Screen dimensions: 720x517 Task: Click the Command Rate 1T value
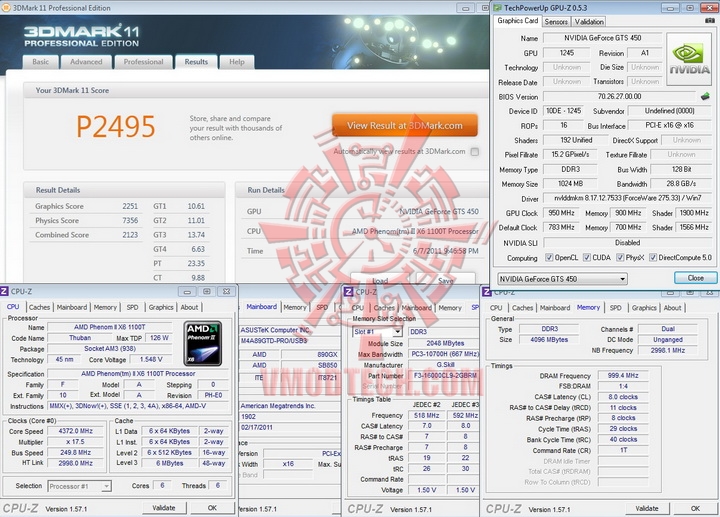click(623, 450)
